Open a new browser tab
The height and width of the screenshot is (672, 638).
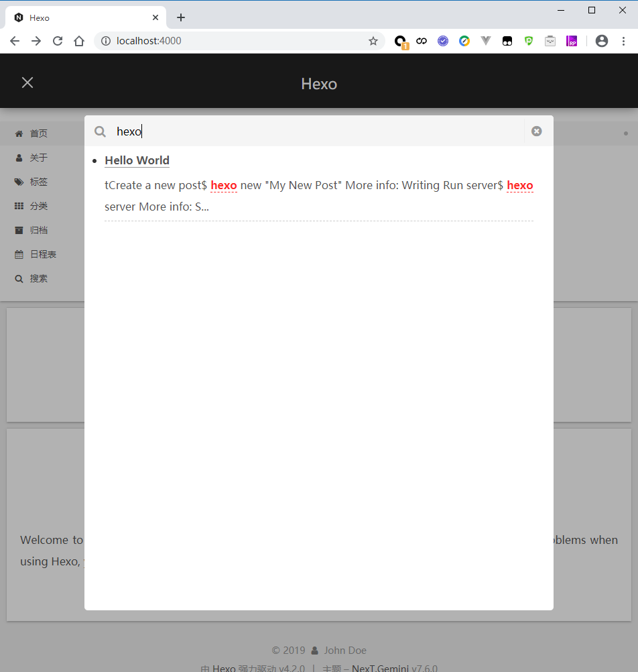181,17
